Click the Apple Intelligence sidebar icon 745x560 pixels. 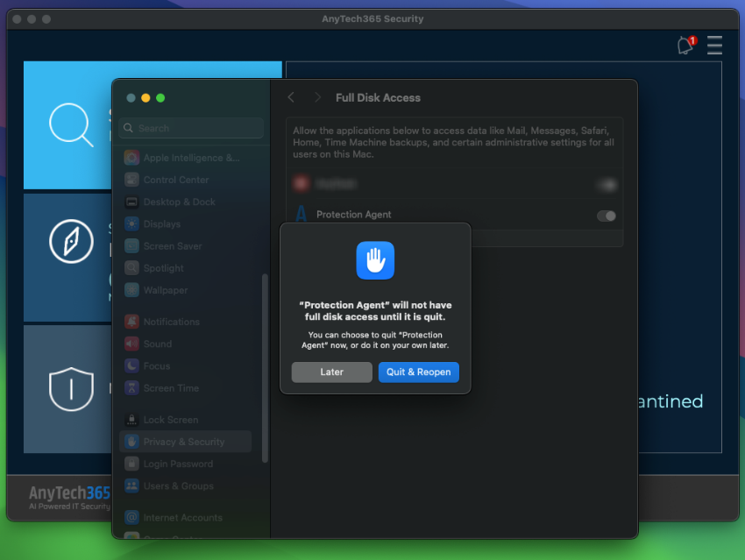131,158
